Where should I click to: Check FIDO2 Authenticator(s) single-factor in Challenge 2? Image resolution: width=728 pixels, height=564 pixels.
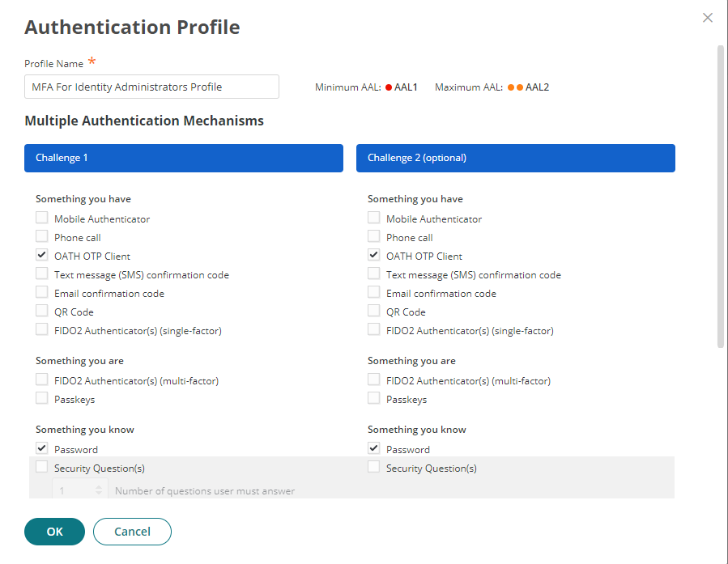(374, 329)
